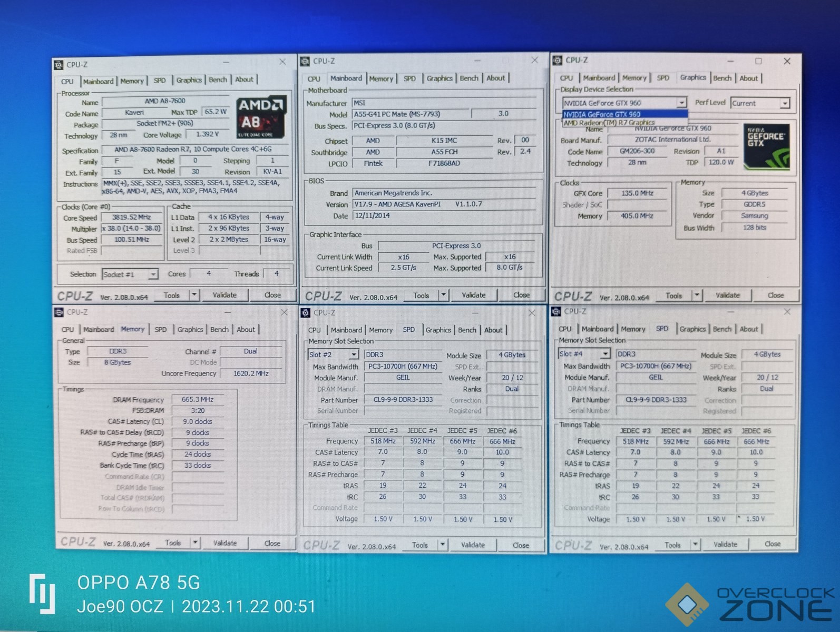Open About tab in AMD A8-7600 CPU window
This screenshot has height=632, width=840.
(x=244, y=80)
